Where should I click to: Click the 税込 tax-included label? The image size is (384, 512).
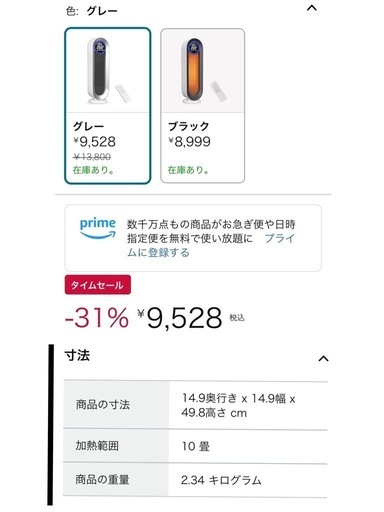[237, 318]
